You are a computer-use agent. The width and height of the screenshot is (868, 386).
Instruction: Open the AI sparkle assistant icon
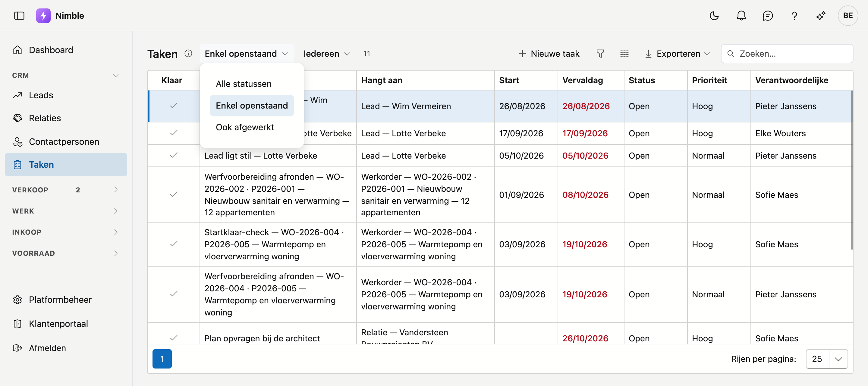[821, 16]
